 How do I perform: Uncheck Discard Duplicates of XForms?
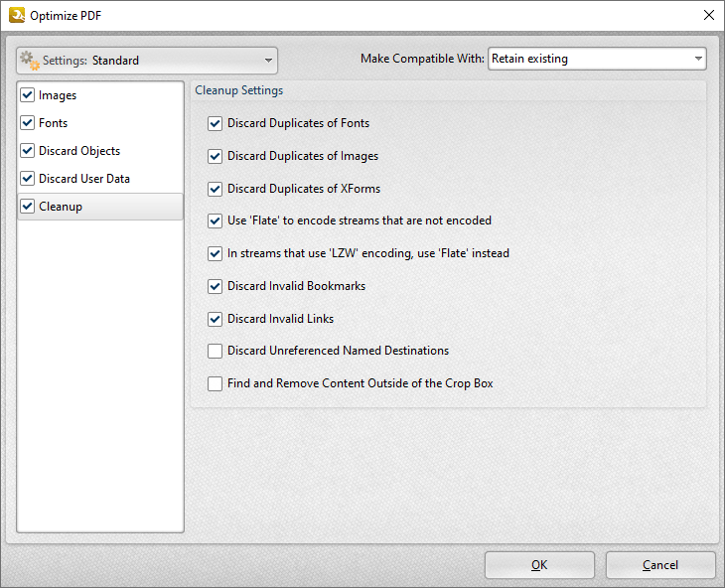(215, 189)
